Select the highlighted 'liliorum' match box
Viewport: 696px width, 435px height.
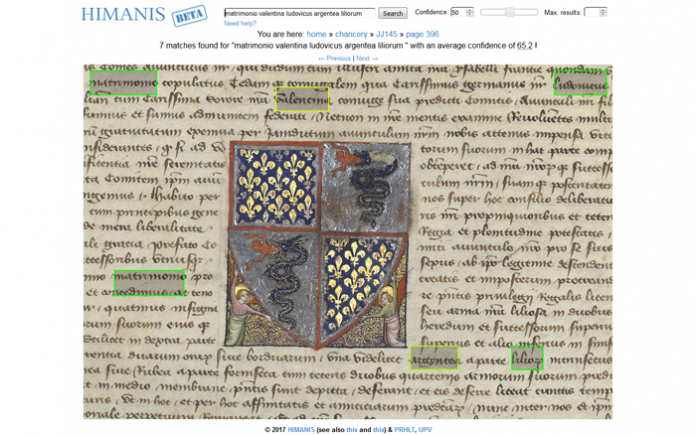pyautogui.click(x=527, y=358)
